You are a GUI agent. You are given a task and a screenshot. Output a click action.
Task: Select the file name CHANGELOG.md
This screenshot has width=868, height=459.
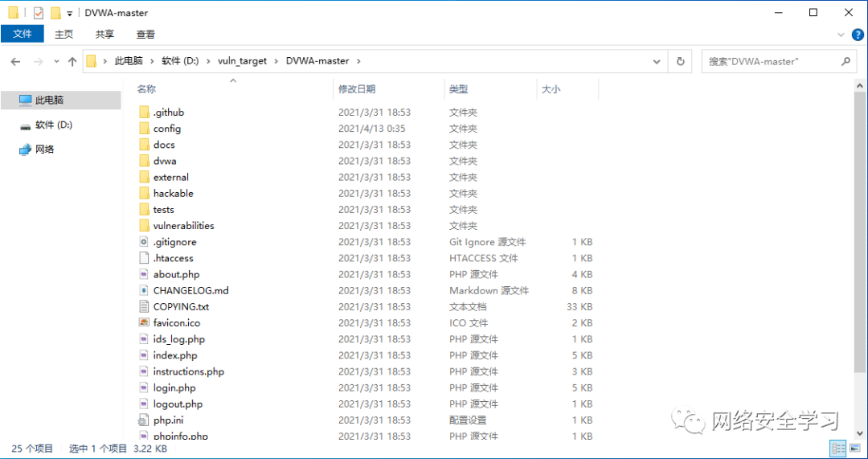coord(191,291)
